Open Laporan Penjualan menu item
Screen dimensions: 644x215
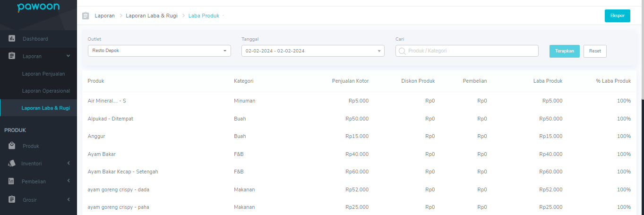point(43,74)
